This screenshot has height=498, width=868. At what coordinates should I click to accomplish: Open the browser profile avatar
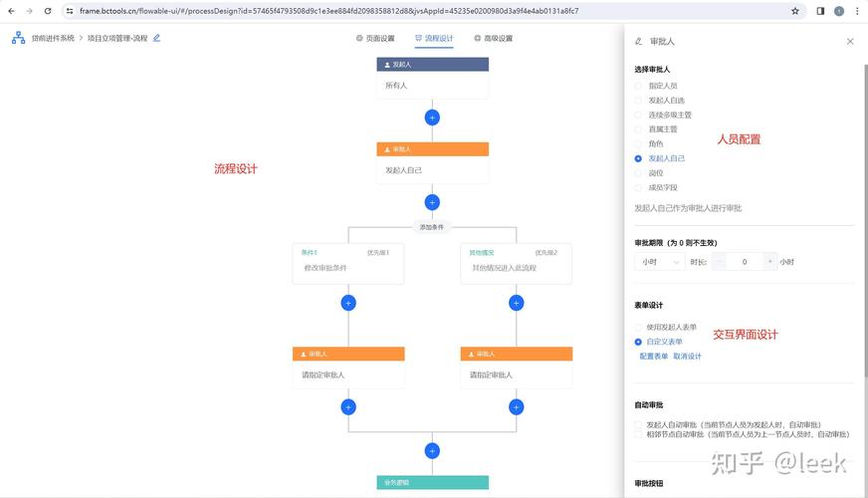click(839, 11)
